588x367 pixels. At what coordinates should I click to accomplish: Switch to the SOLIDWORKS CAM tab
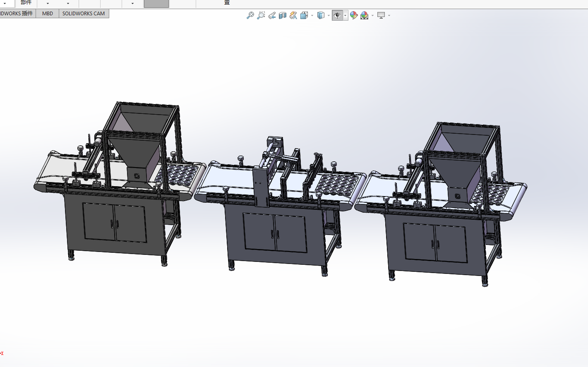(84, 14)
